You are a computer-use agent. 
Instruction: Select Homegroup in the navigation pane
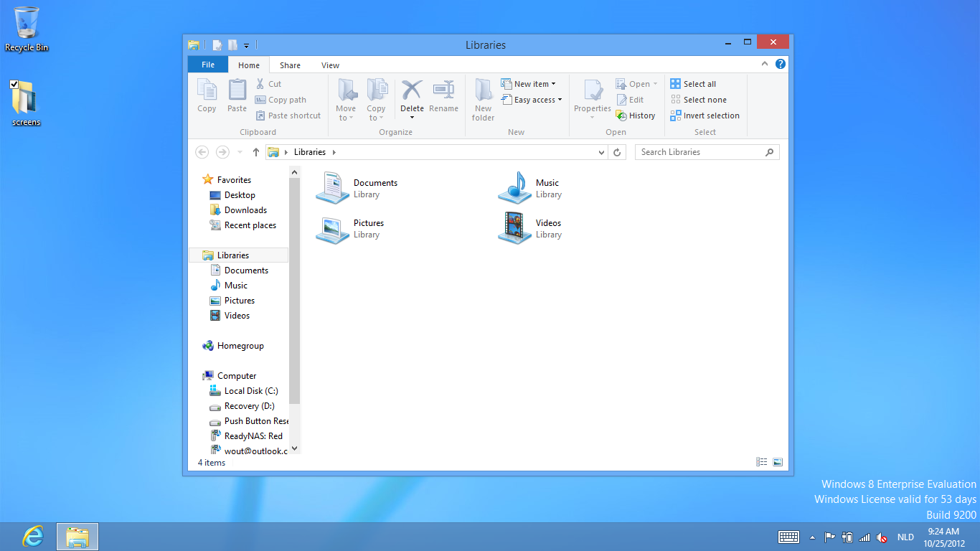(x=240, y=346)
